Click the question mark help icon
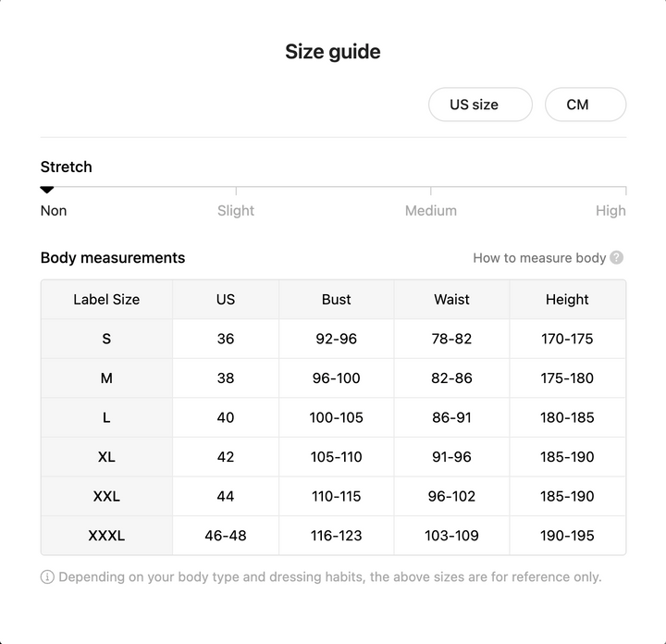Image resolution: width=666 pixels, height=644 pixels. [x=616, y=257]
